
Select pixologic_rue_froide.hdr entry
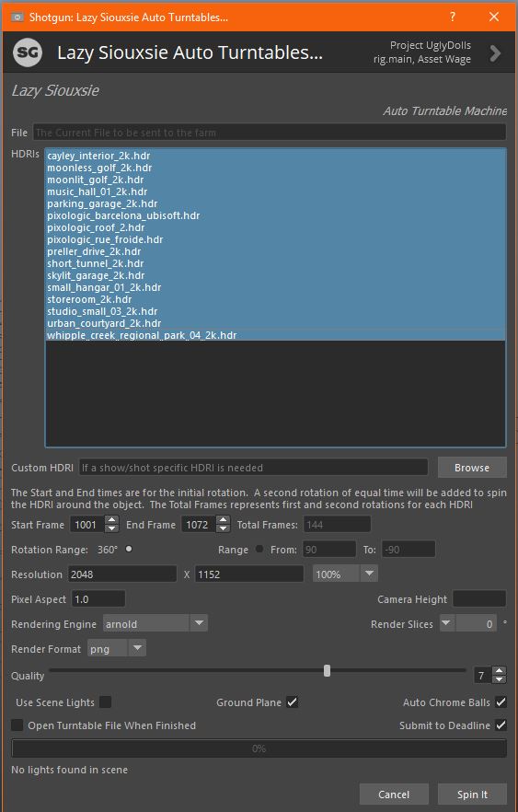pos(275,238)
